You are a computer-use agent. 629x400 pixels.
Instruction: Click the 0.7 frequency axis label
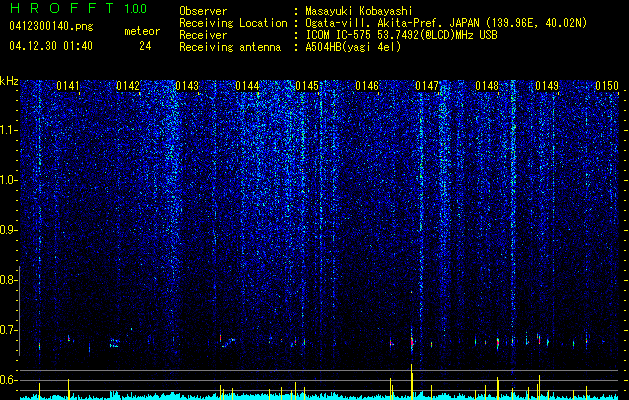tap(8, 330)
